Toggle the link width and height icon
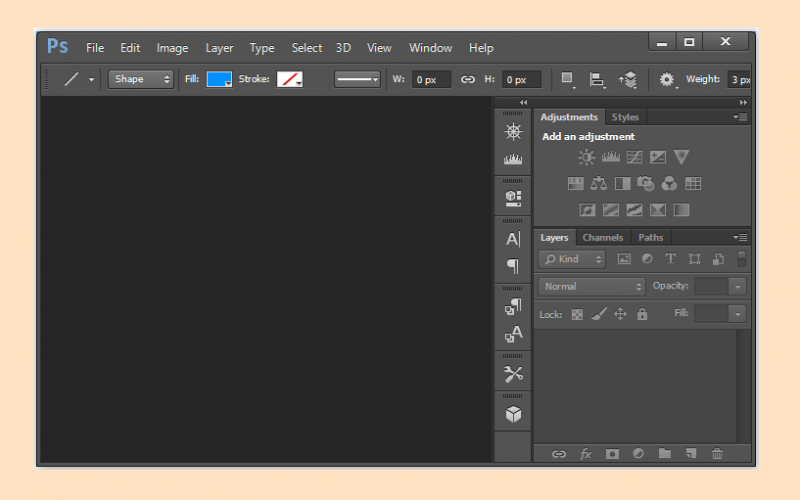This screenshot has height=500, width=800. pyautogui.click(x=467, y=79)
